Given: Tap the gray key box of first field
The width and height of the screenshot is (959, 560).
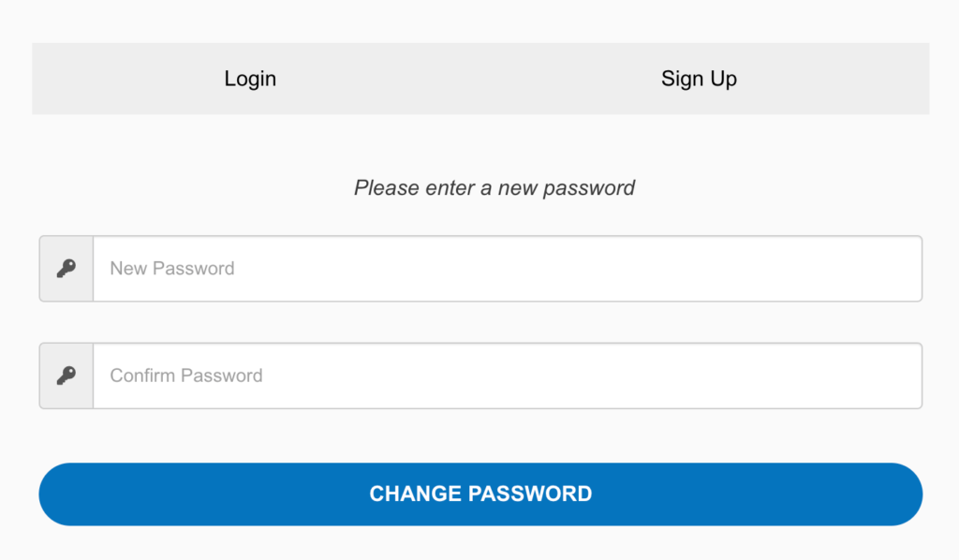Looking at the screenshot, I should click(66, 269).
